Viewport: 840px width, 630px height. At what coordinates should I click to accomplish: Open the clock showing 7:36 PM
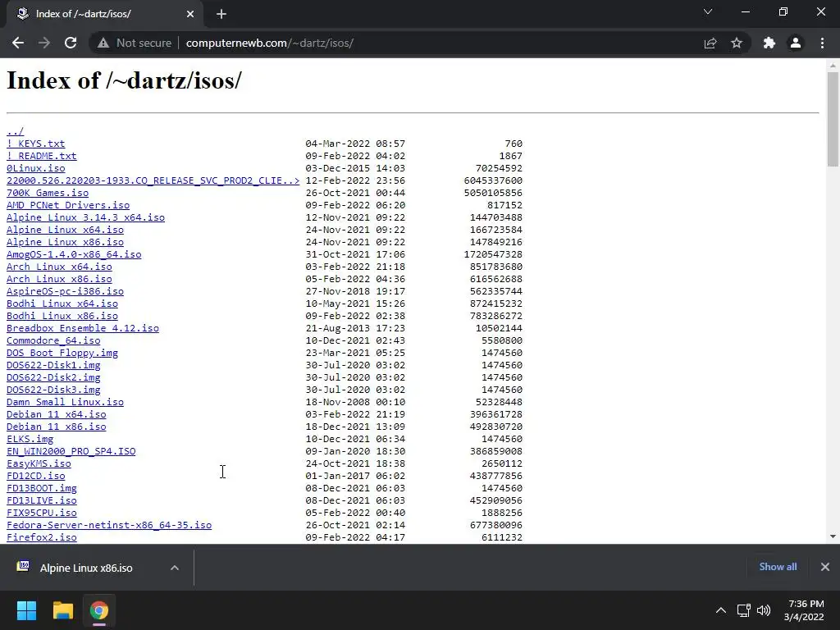click(x=804, y=610)
